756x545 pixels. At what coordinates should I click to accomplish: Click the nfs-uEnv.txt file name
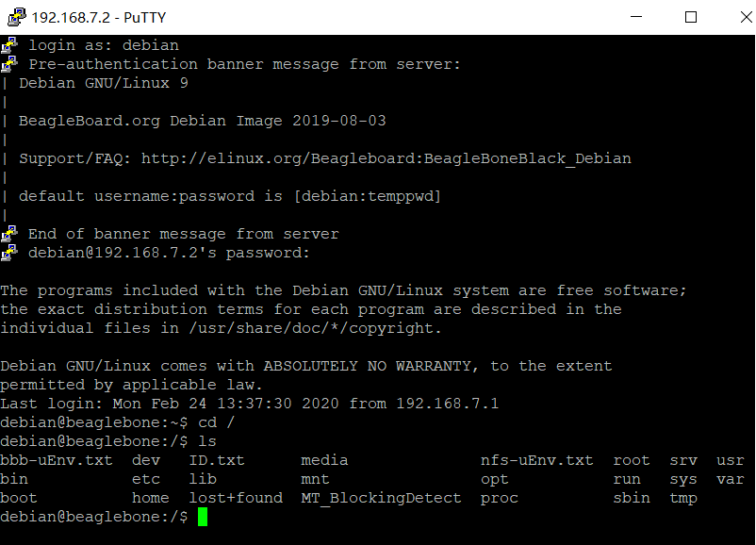pyautogui.click(x=536, y=460)
